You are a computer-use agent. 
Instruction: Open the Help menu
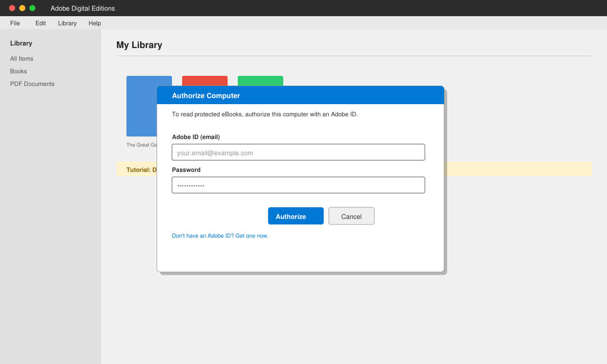click(x=95, y=23)
